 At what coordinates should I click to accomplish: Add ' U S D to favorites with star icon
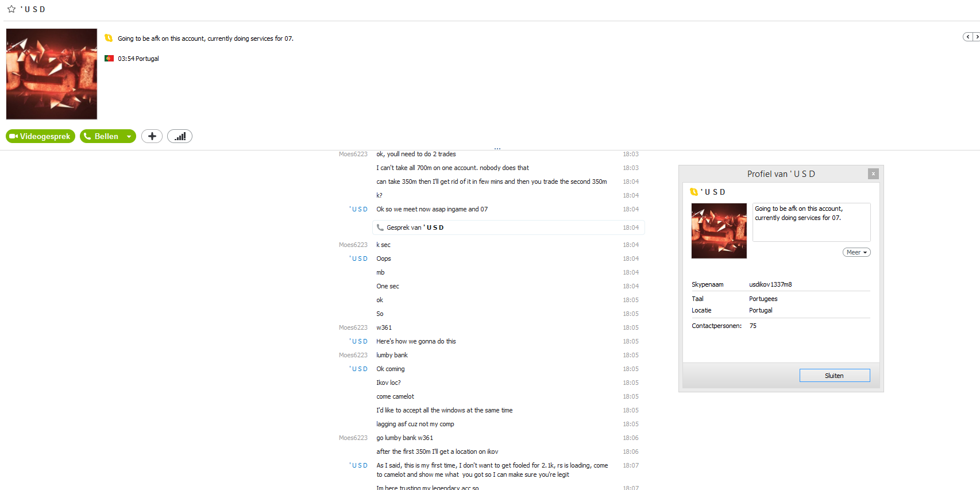(11, 9)
